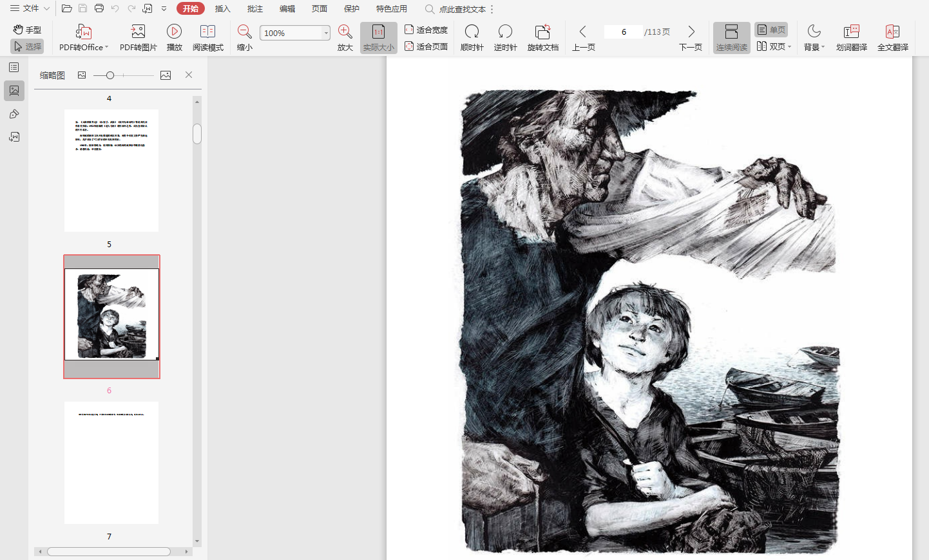This screenshot has width=929, height=560.
Task: Rotate page clockwise with 顺时针
Action: [472, 32]
